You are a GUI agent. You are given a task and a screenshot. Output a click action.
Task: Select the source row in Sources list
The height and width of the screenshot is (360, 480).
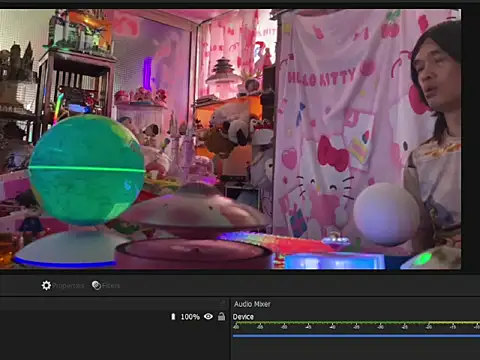tap(114, 317)
